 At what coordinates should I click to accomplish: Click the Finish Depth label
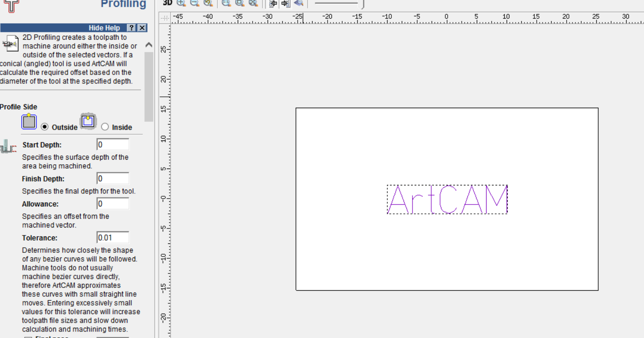point(43,179)
